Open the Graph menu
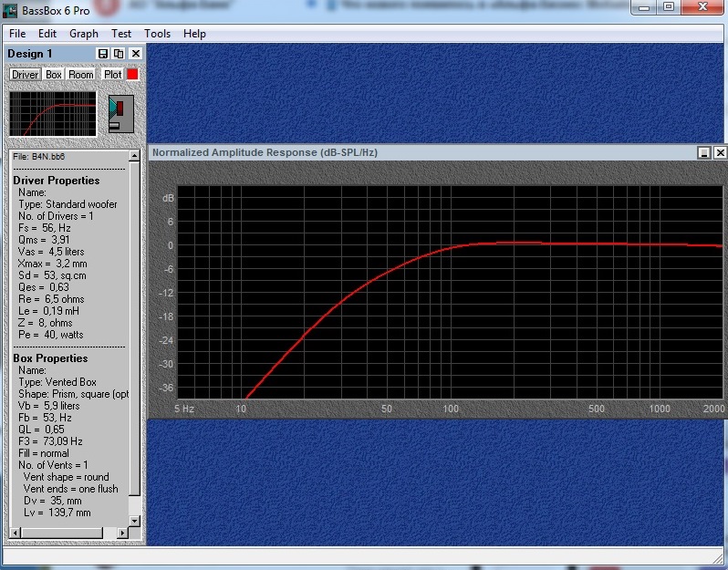The image size is (728, 570). pos(84,34)
